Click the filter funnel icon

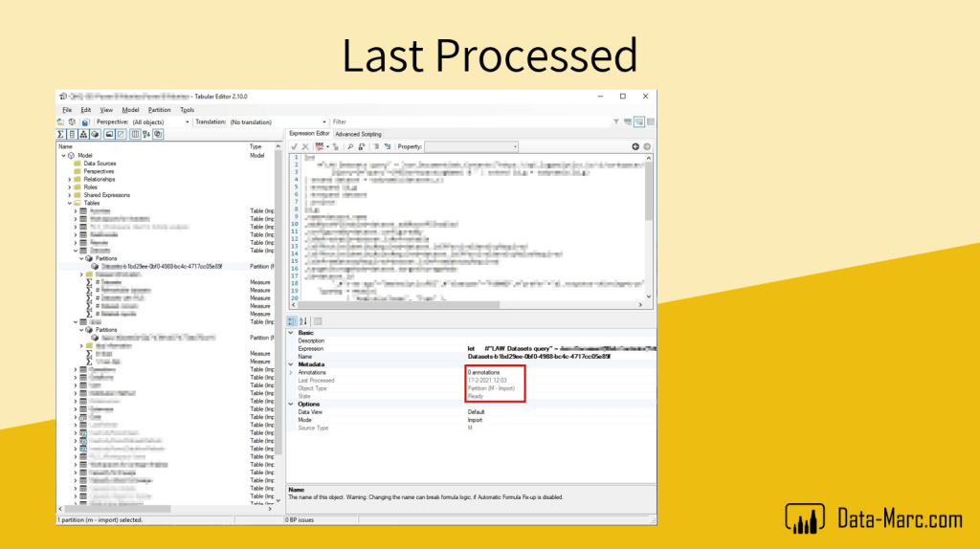point(616,121)
